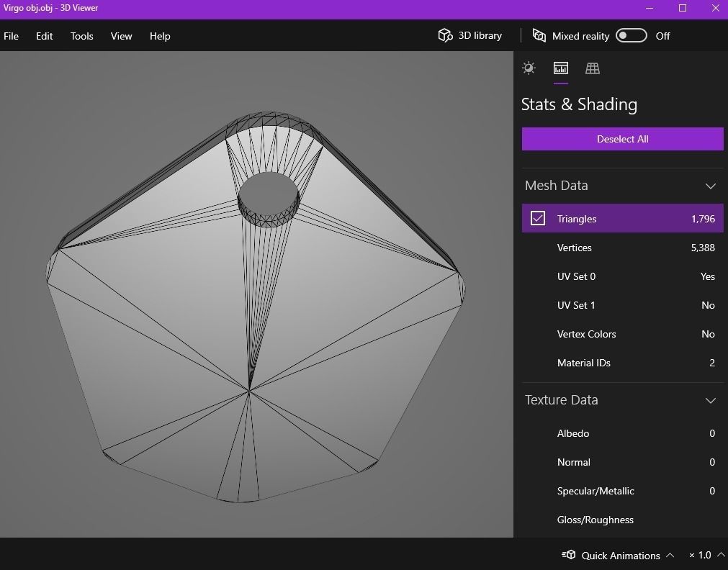This screenshot has height=570, width=728.
Task: Expand the Quick Animations chevron
Action: (670, 555)
